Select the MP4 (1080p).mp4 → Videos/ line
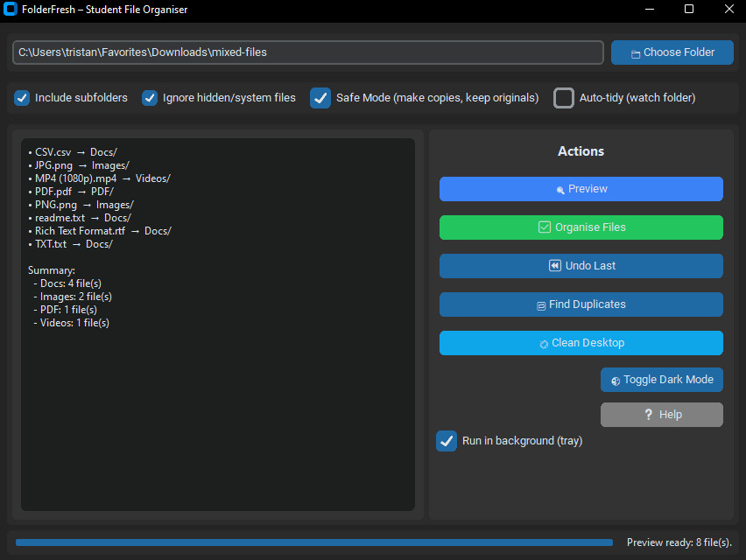 [100, 178]
